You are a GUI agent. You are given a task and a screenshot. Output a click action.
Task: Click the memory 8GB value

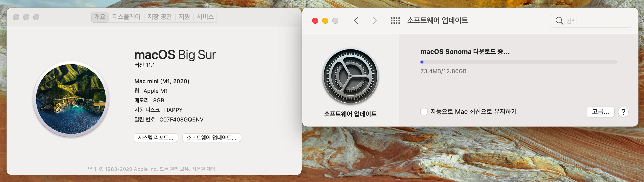point(159,100)
